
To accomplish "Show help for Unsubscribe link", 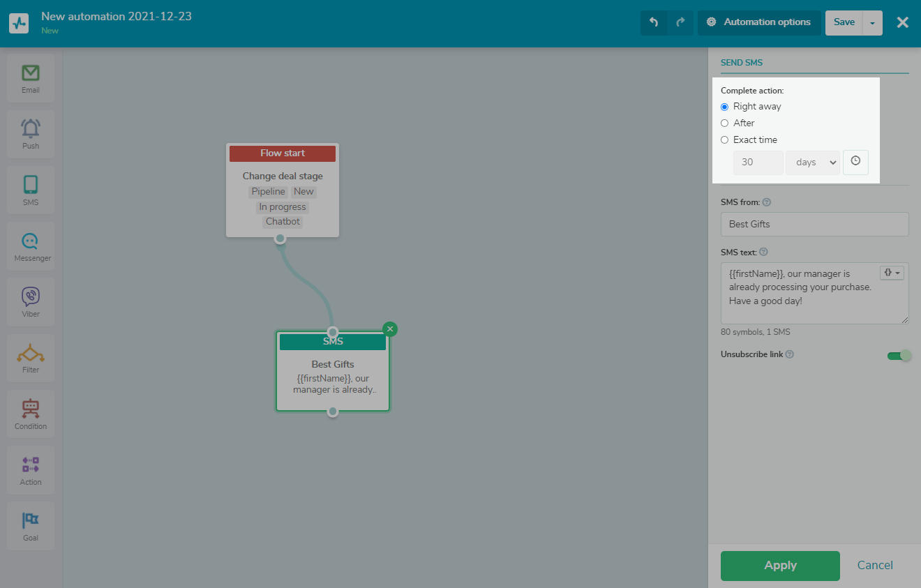I will point(790,354).
